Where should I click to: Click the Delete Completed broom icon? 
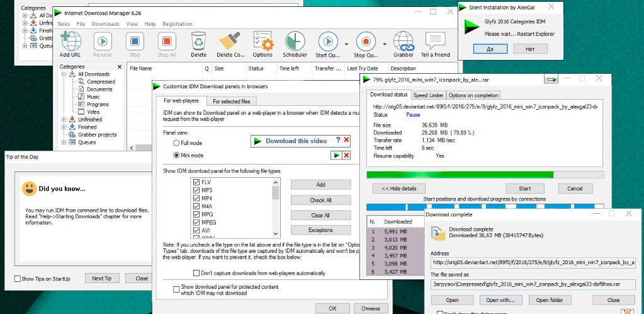point(230,42)
